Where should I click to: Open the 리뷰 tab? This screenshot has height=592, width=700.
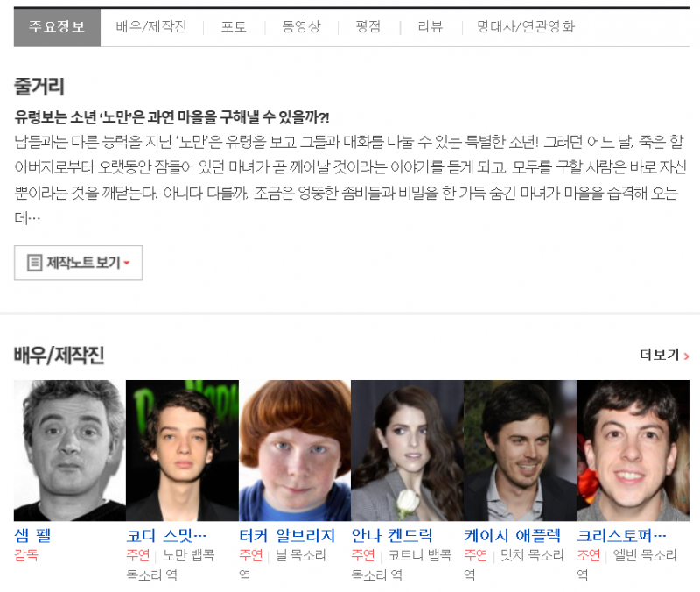pos(430,27)
